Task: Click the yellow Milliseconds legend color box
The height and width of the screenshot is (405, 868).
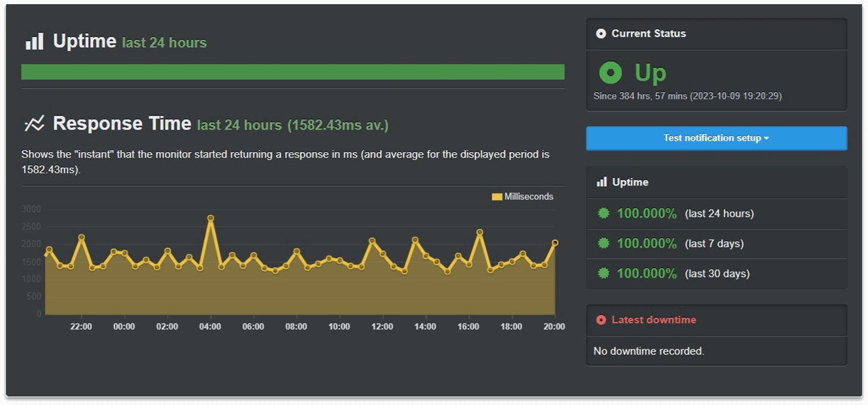Action: click(x=497, y=197)
